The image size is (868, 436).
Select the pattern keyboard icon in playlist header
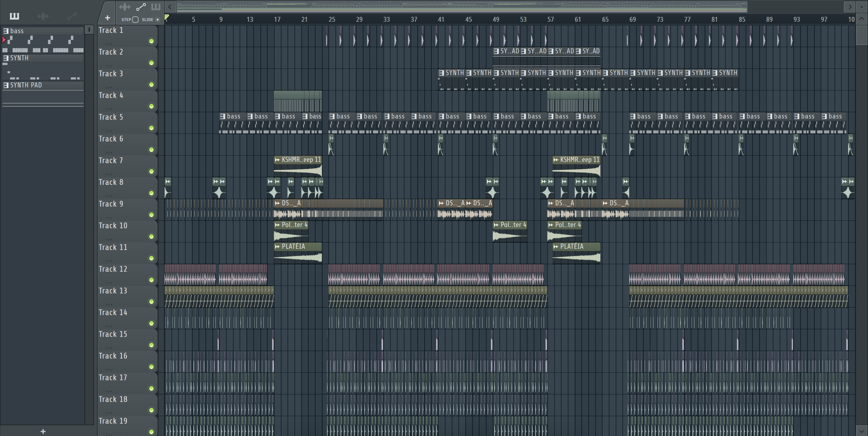156,7
